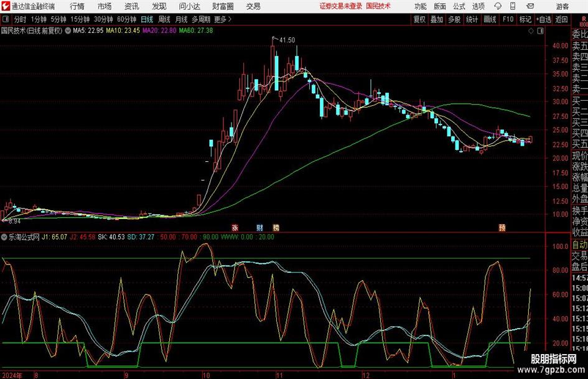Open the 版面 menu
The image size is (588, 379).
point(439,6)
